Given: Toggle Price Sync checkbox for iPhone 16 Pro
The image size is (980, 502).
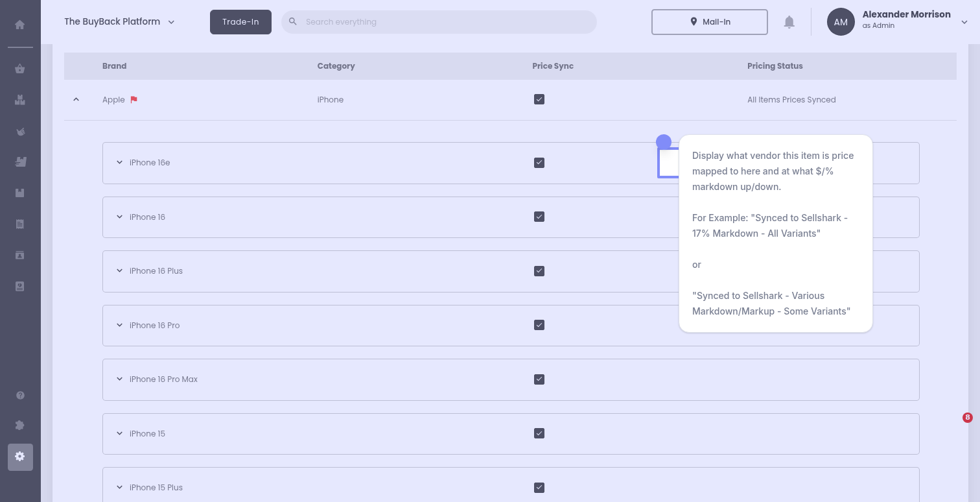Looking at the screenshot, I should coord(539,325).
